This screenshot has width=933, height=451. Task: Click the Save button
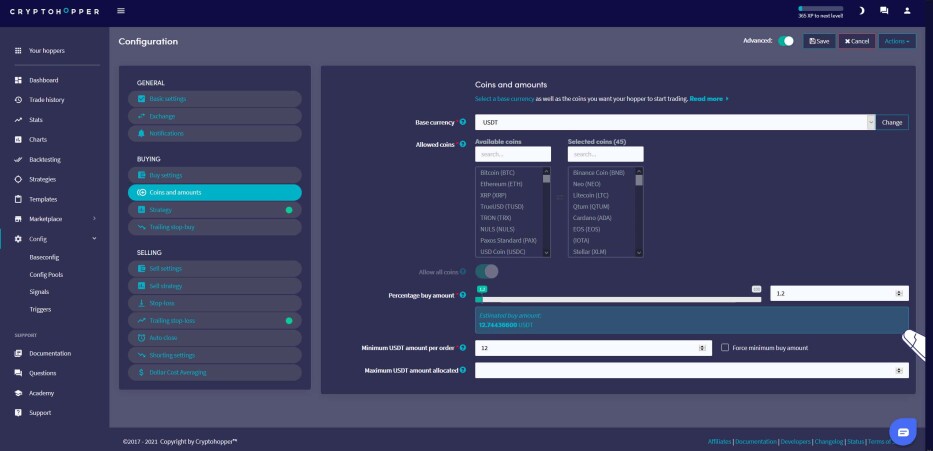pos(819,41)
